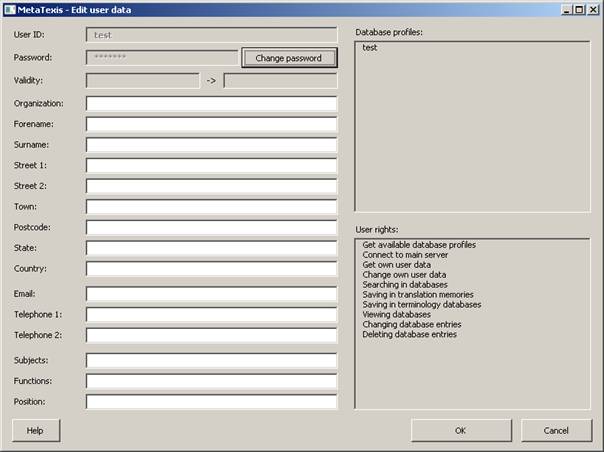Click the Validity start date field

coord(143,81)
